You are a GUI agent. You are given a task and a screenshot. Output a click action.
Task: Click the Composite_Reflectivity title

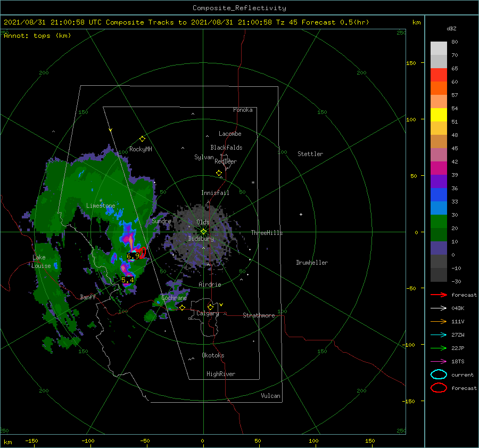point(240,8)
